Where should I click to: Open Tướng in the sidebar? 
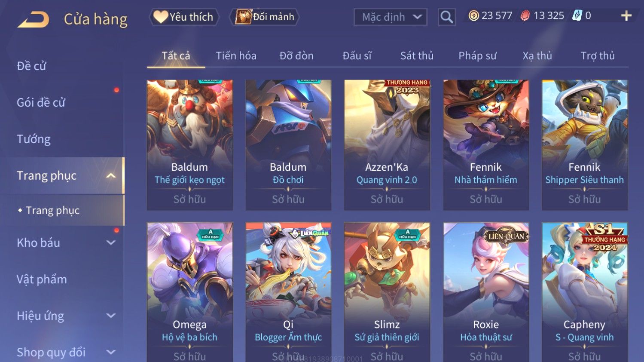point(34,139)
